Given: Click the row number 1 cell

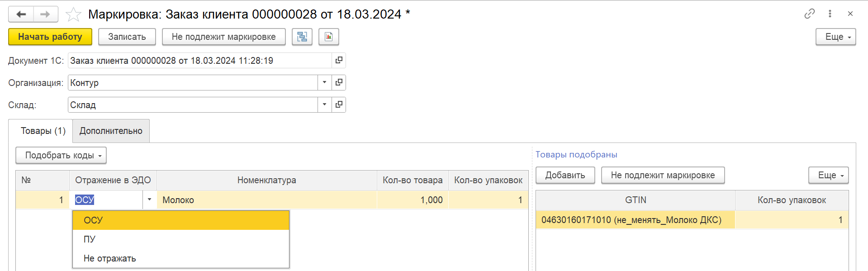Looking at the screenshot, I should coord(43,200).
